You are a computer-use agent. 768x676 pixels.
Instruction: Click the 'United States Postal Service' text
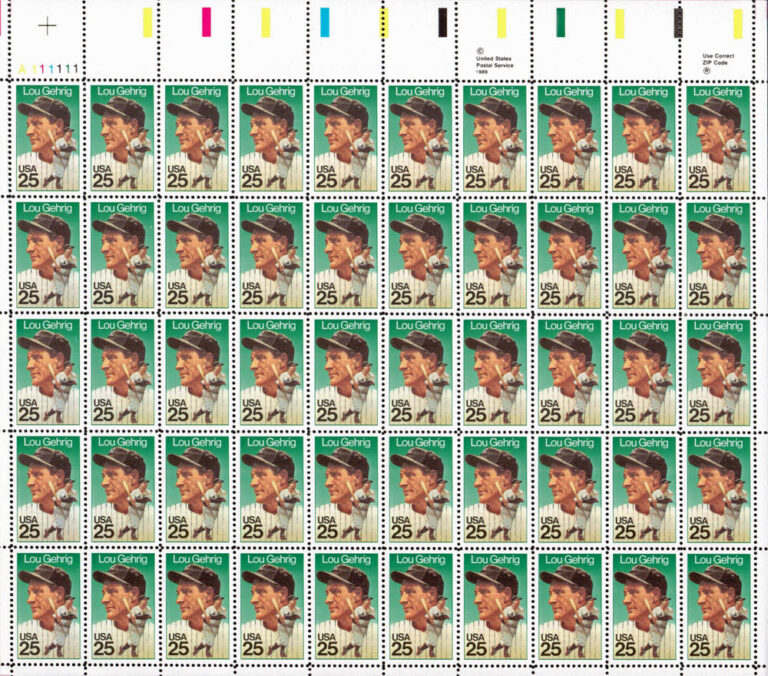(x=495, y=62)
